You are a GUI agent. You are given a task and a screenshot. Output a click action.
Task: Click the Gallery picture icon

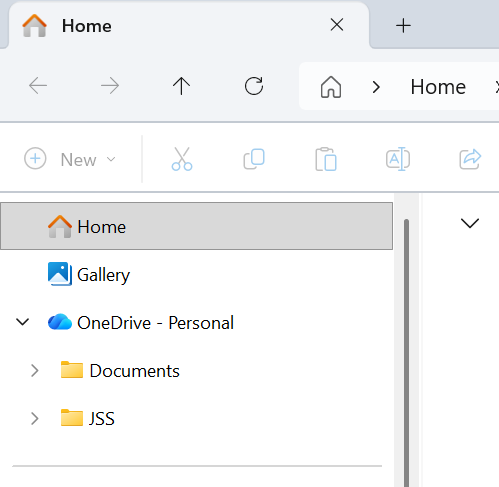[x=60, y=274]
